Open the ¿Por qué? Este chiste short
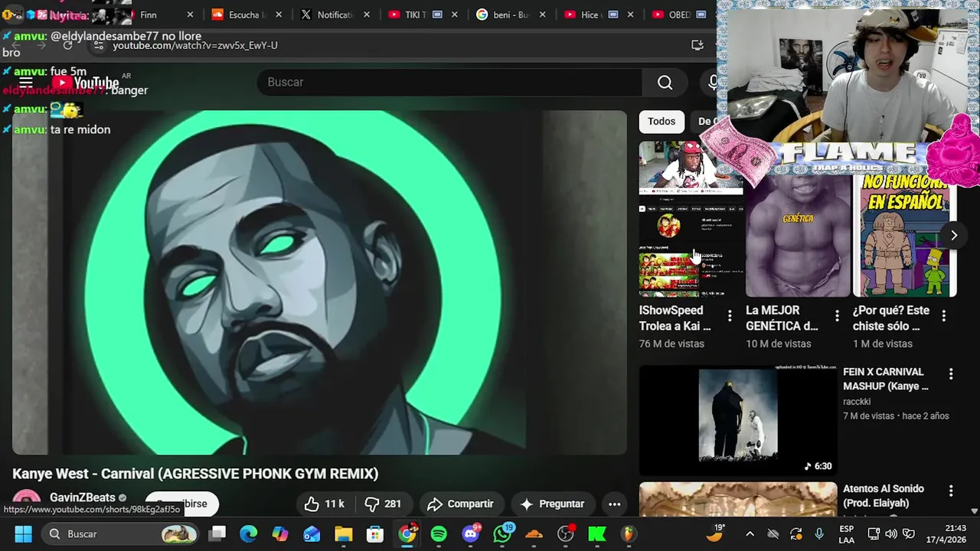980x551 pixels. pyautogui.click(x=905, y=234)
